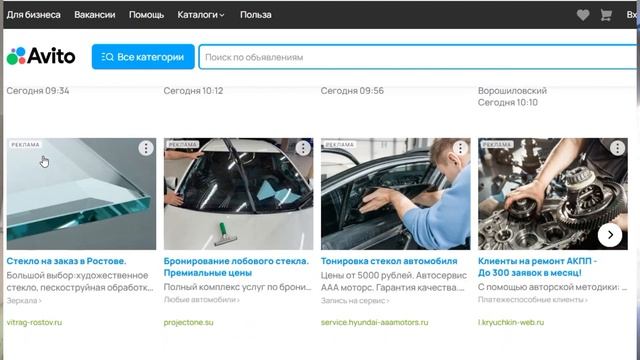Open the shopping cart icon

point(606,15)
